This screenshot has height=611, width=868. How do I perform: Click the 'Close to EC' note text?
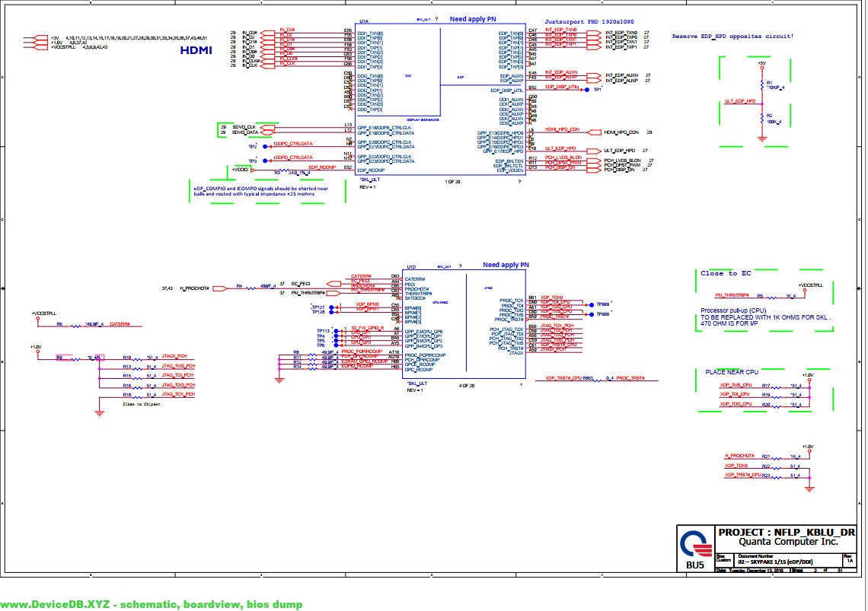pos(726,273)
